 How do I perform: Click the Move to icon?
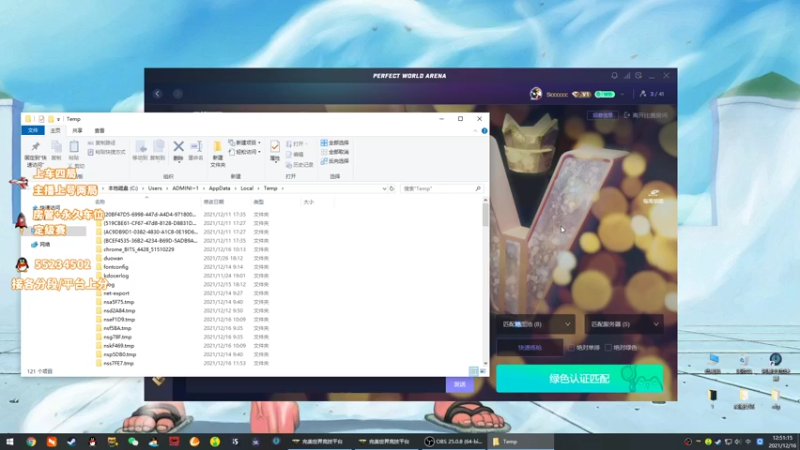point(140,151)
